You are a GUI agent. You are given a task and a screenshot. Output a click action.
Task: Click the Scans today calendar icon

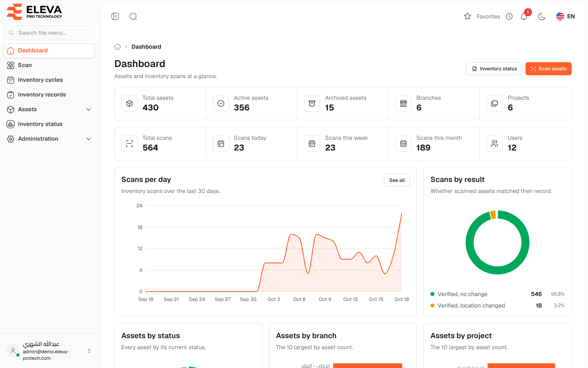pyautogui.click(x=221, y=144)
